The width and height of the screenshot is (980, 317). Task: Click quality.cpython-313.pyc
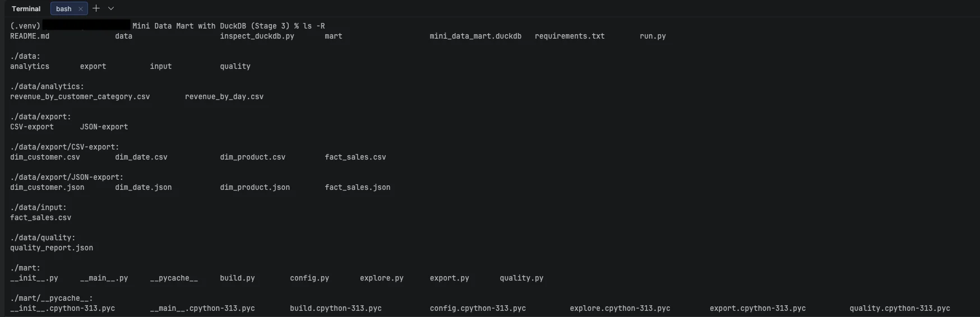900,309
